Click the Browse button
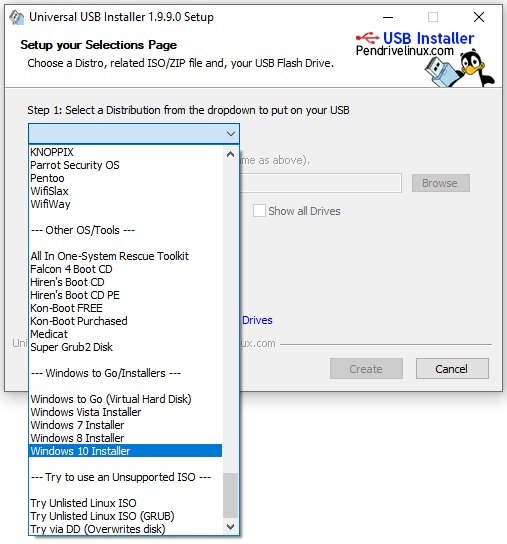Viewport: 507px width, 544px height. [x=441, y=183]
